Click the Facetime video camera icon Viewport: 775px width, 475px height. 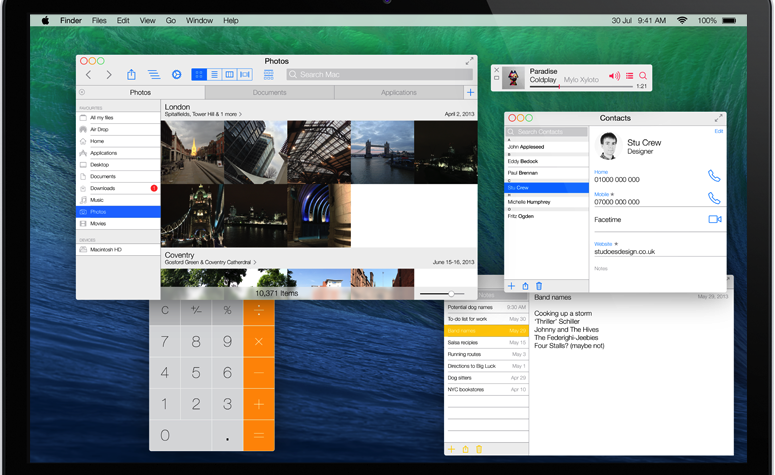(x=714, y=219)
